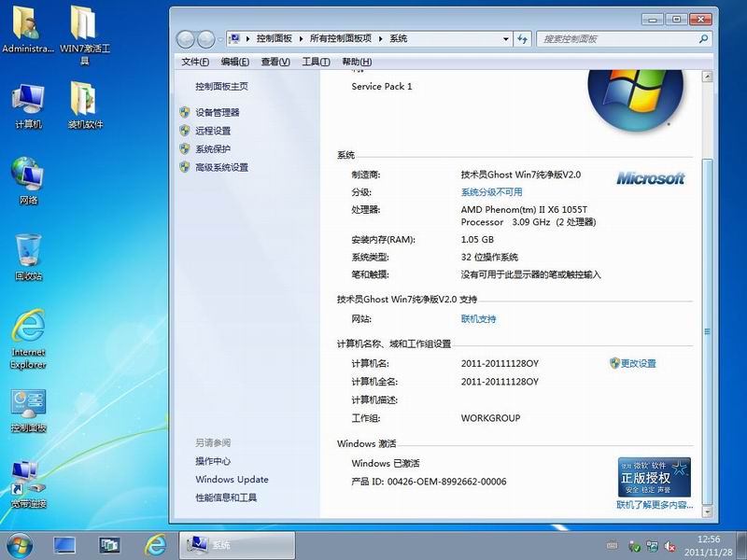Viewport: 747px width, 560px height.
Task: Click the WORKGROUP value text
Action: click(x=491, y=418)
